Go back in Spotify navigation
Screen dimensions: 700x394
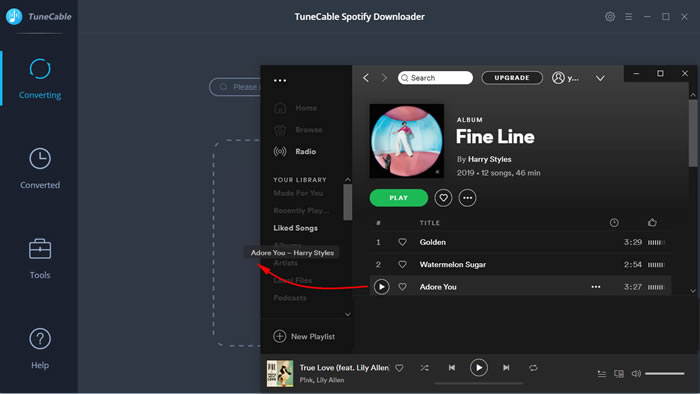pos(366,78)
